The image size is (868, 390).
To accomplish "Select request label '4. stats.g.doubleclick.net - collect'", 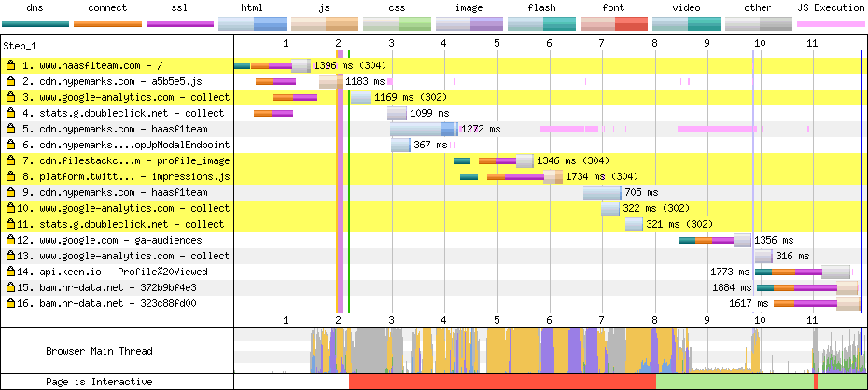I will (123, 113).
